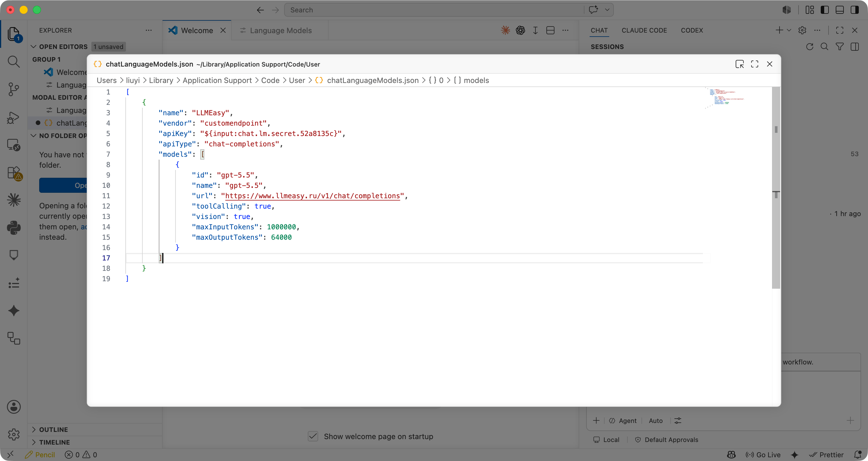Viewport: 868px width, 461px height.
Task: Maximize the chat panel
Action: pos(840,30)
